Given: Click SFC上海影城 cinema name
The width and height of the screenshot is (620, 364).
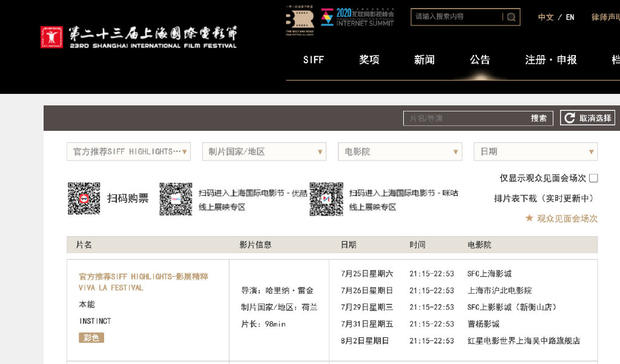Looking at the screenshot, I should 490,273.
